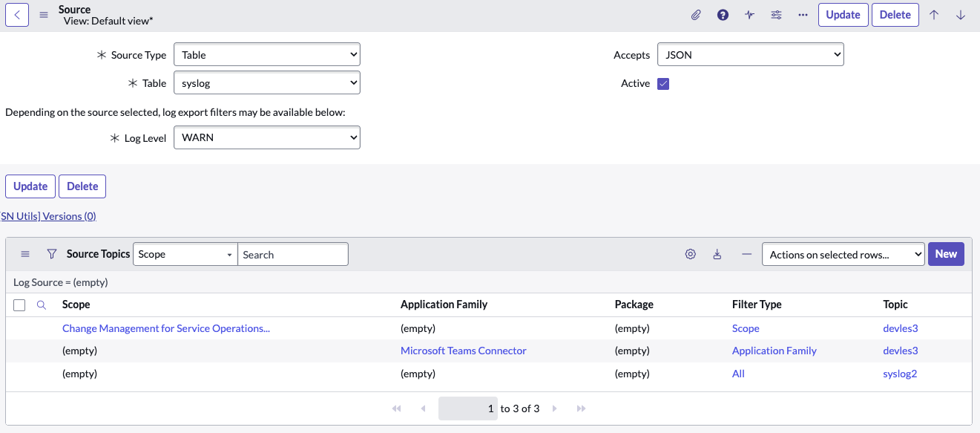Open Change Management for Service Operations link
Screen dimensions: 980x433
pyautogui.click(x=166, y=328)
